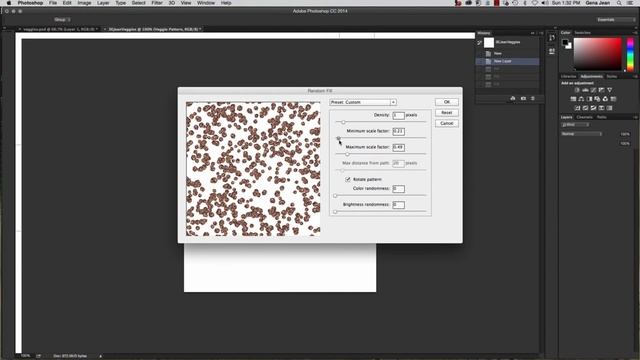Switch to the veggies.psd document tab
Viewport: 640px width, 360px height.
[60, 29]
